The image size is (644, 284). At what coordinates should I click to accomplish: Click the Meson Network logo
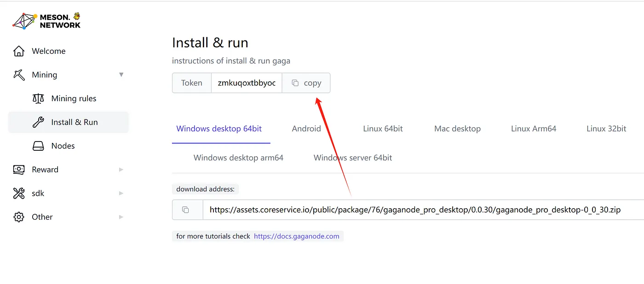click(x=46, y=21)
